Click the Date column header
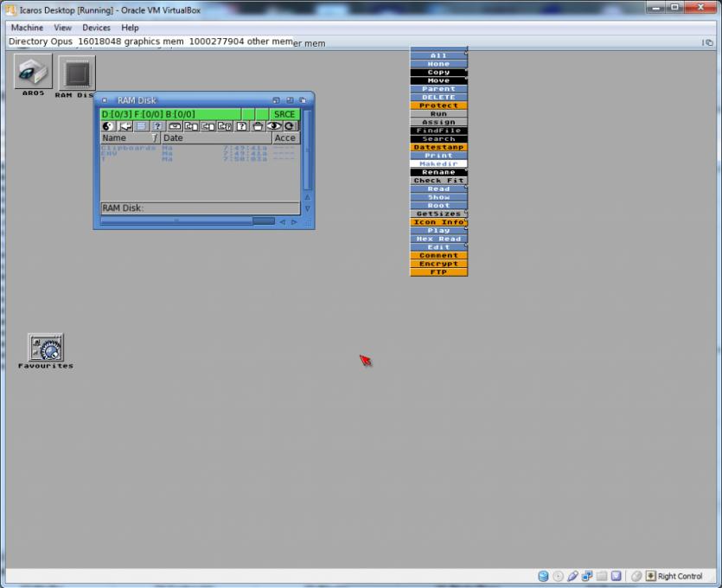722x588 pixels. click(x=214, y=138)
